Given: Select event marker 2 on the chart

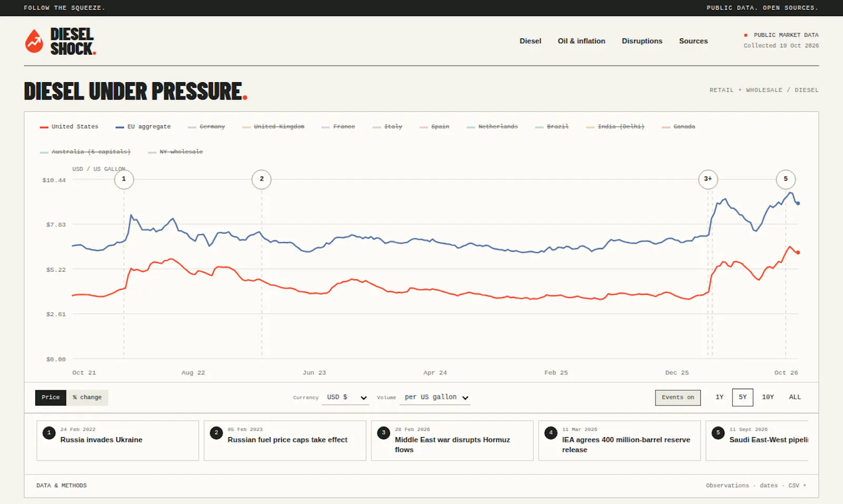Looking at the screenshot, I should (x=262, y=179).
